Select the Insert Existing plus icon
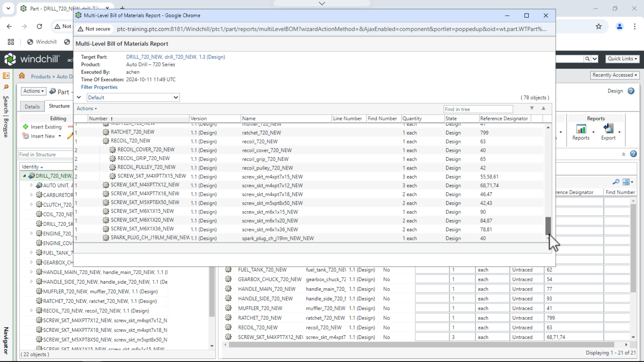The height and width of the screenshot is (362, 644). tap(26, 127)
